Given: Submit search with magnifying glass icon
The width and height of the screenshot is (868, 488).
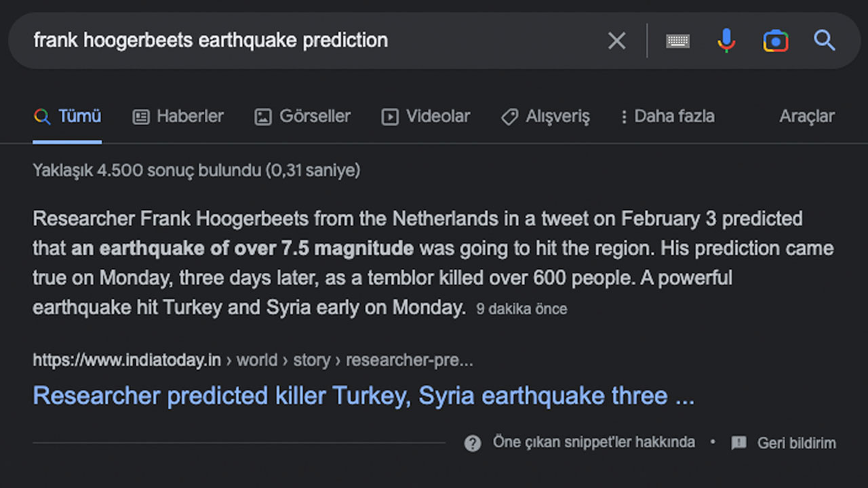Looking at the screenshot, I should click(x=824, y=41).
